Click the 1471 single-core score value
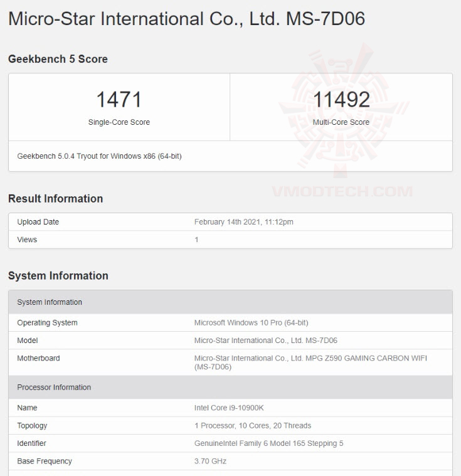This screenshot has width=461, height=476. [119, 100]
